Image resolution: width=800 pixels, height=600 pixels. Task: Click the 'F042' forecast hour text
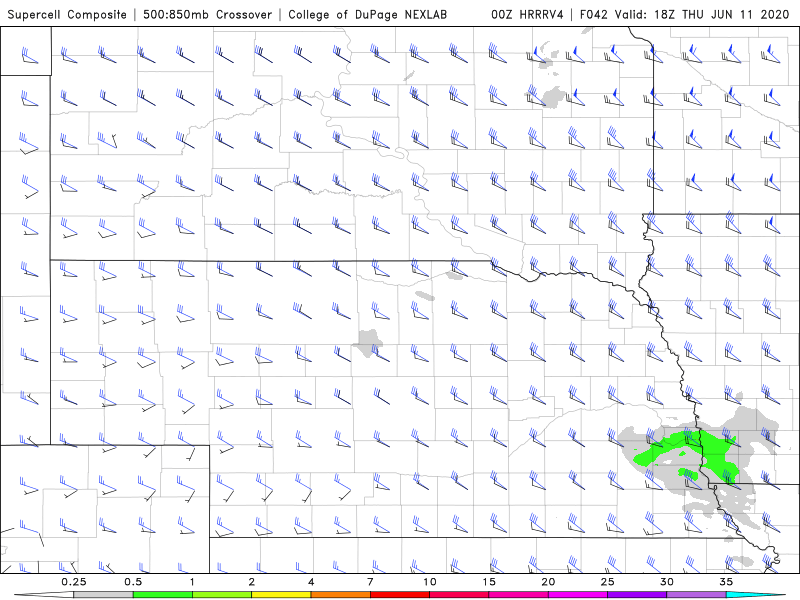(x=594, y=15)
